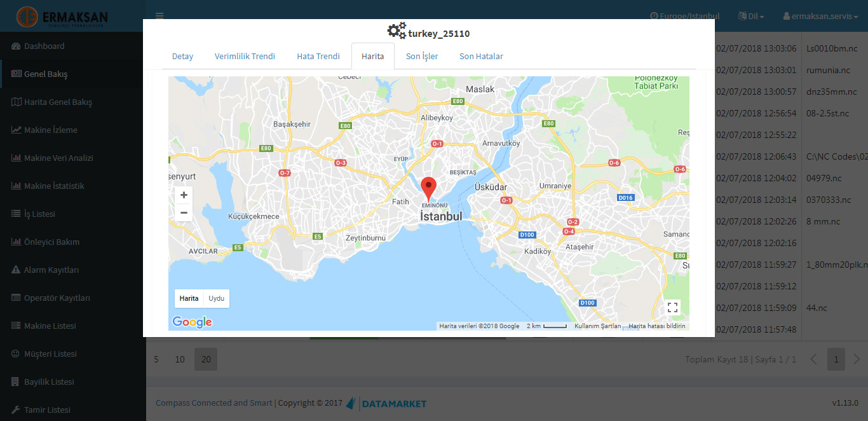Screen dimensions: 868x421
Task: Click the hamburger menu toggle icon
Action: pyautogui.click(x=159, y=16)
